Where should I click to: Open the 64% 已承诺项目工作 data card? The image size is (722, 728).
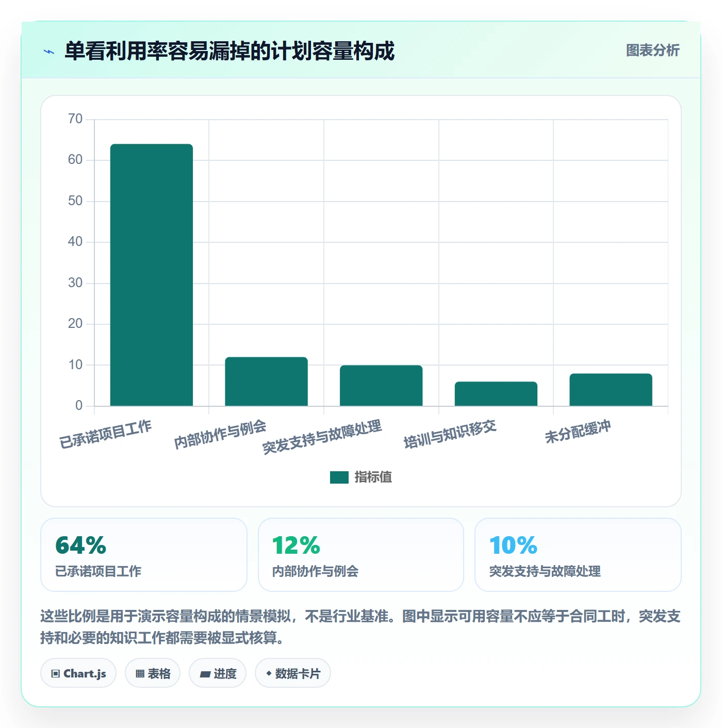coord(144,555)
